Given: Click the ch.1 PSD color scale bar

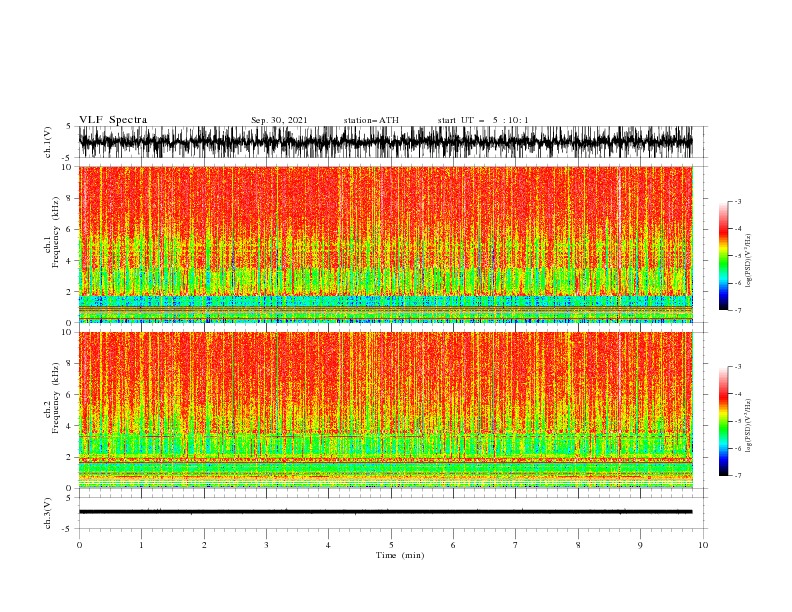Looking at the screenshot, I should 723,256.
